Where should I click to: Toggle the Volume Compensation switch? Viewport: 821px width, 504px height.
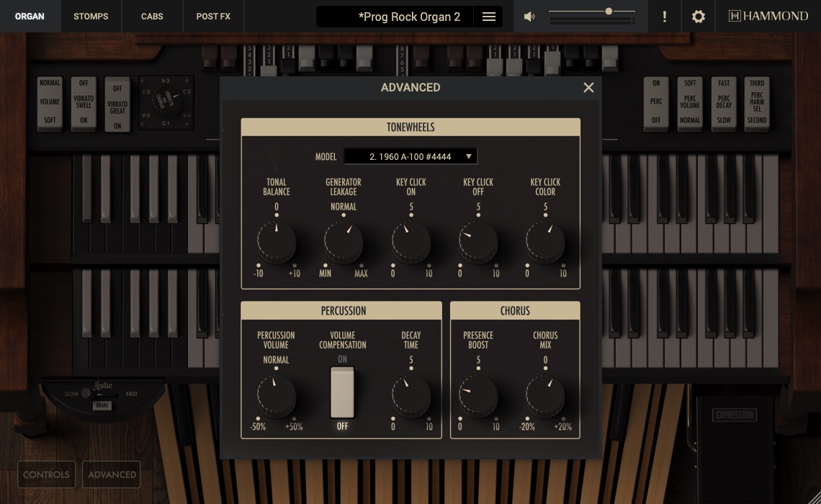tap(342, 392)
